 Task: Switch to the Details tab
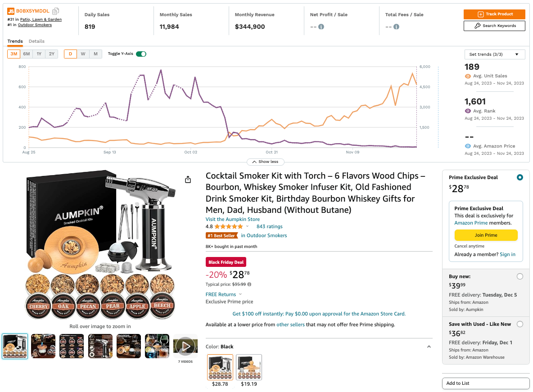pos(36,41)
